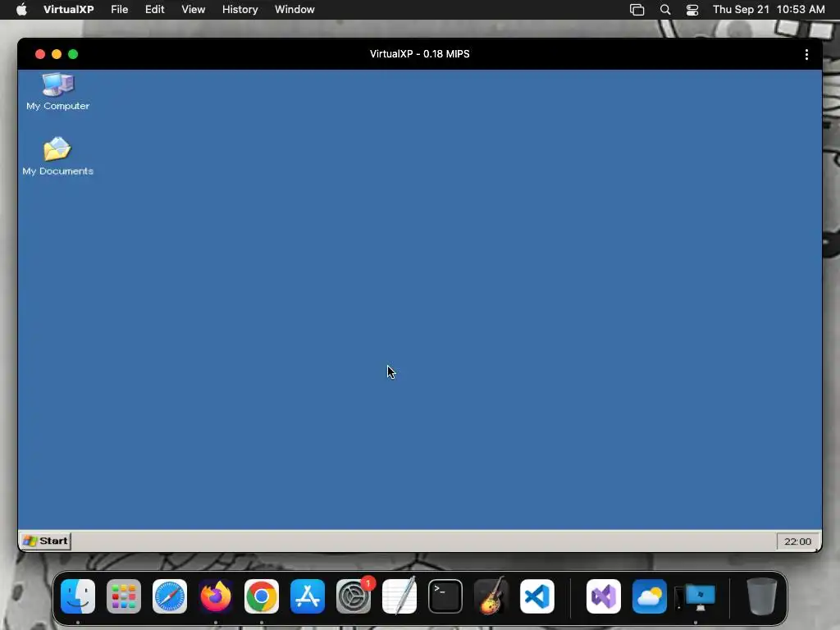840x630 pixels.
Task: Open the VirtualXP application menu
Action: [x=69, y=9]
